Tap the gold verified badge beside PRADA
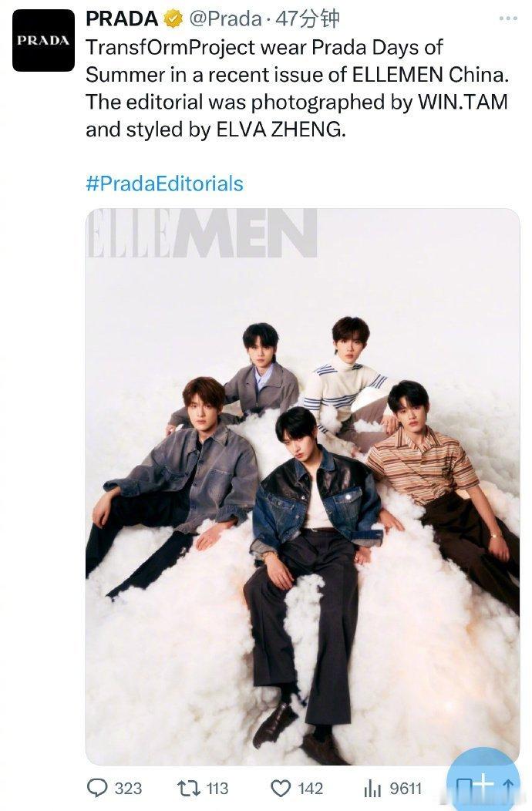The height and width of the screenshot is (811, 532). [173, 19]
